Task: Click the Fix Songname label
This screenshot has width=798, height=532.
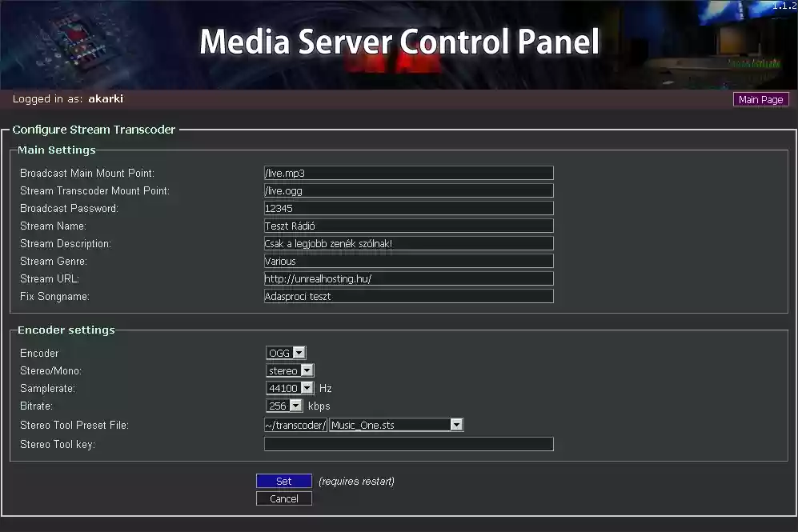Action: [54, 297]
